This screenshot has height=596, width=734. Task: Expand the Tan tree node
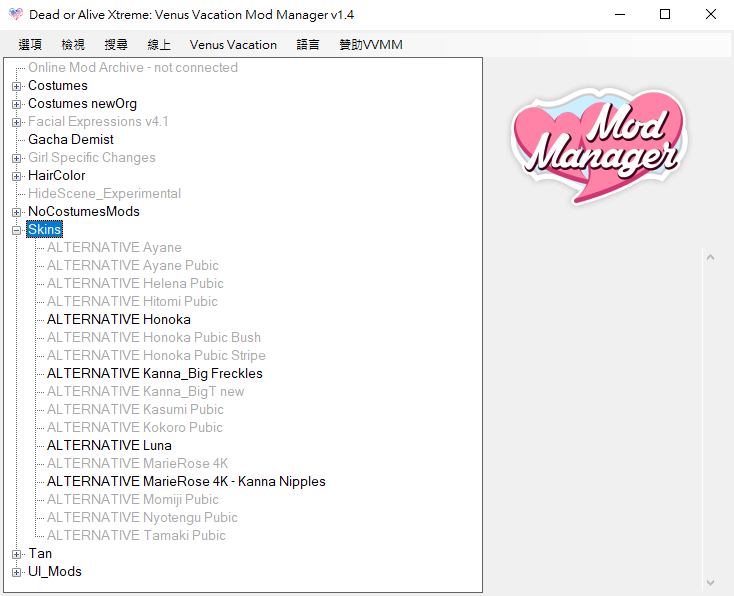coord(17,554)
